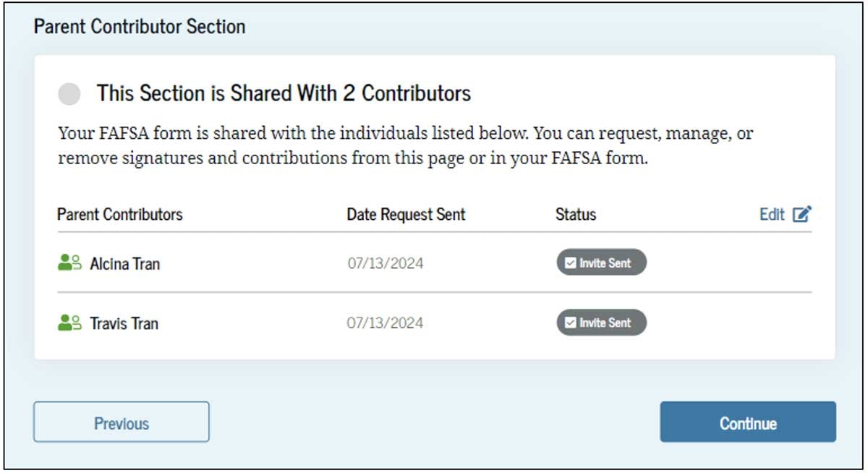The width and height of the screenshot is (868, 473).
Task: Proceed with the Continue button
Action: point(748,422)
